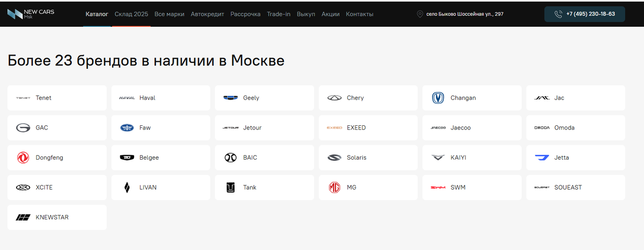Image resolution: width=644 pixels, height=250 pixels.
Task: Go to Все марки in the navigation
Action: tap(170, 14)
